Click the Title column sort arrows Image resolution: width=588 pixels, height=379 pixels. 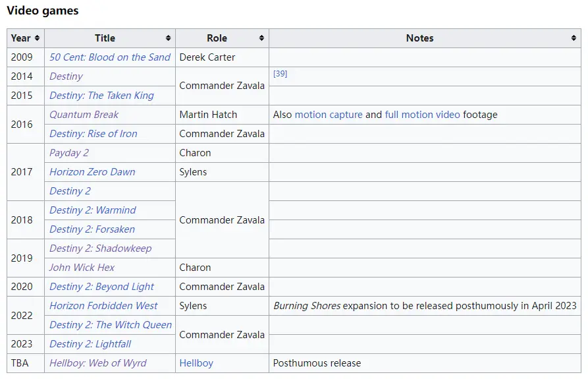[x=169, y=38]
